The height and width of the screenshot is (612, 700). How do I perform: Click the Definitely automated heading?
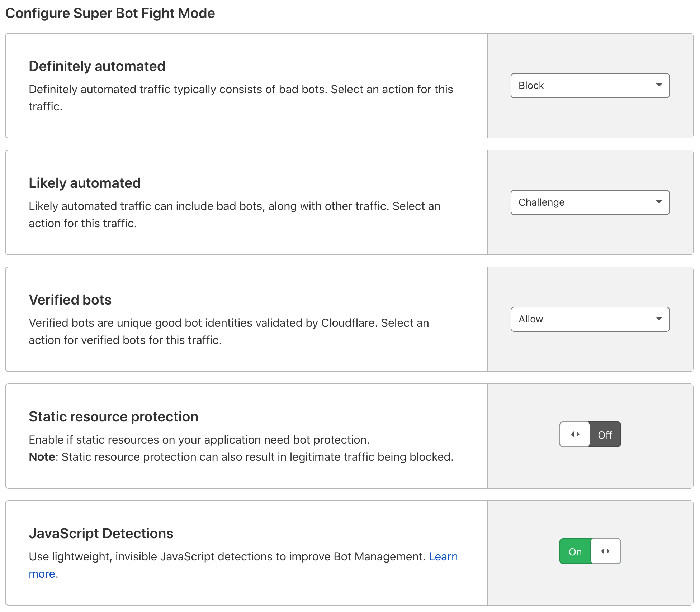(x=97, y=66)
